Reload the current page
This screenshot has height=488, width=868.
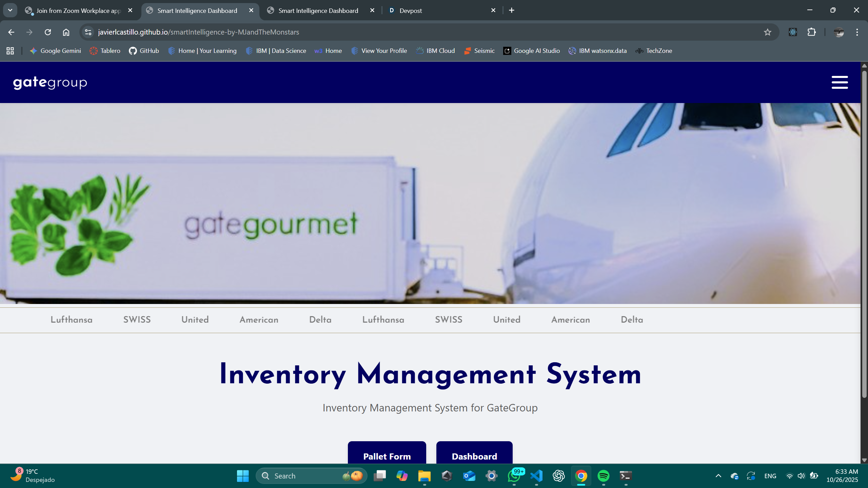coord(48,32)
